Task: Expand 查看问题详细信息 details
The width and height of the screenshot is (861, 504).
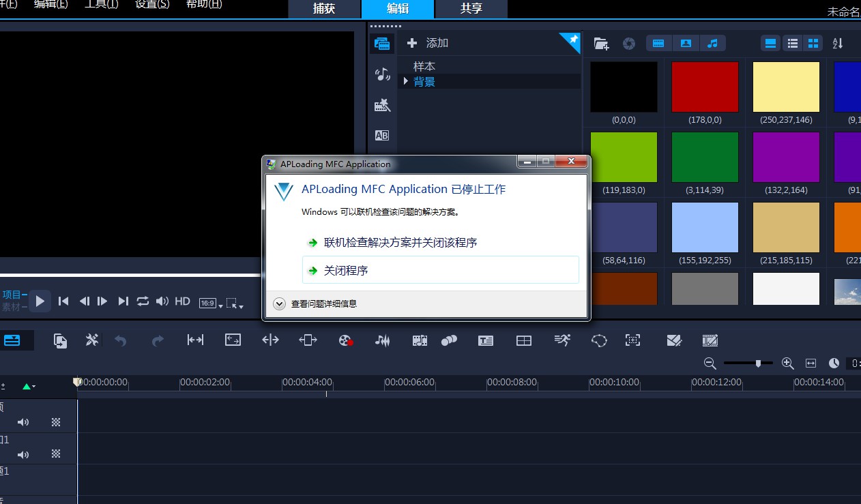Action: [x=279, y=304]
